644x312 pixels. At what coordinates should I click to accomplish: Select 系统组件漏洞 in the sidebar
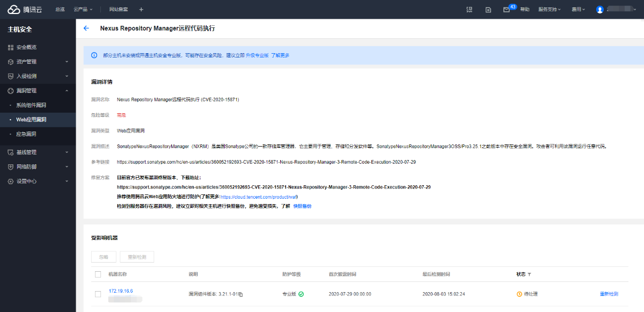31,105
